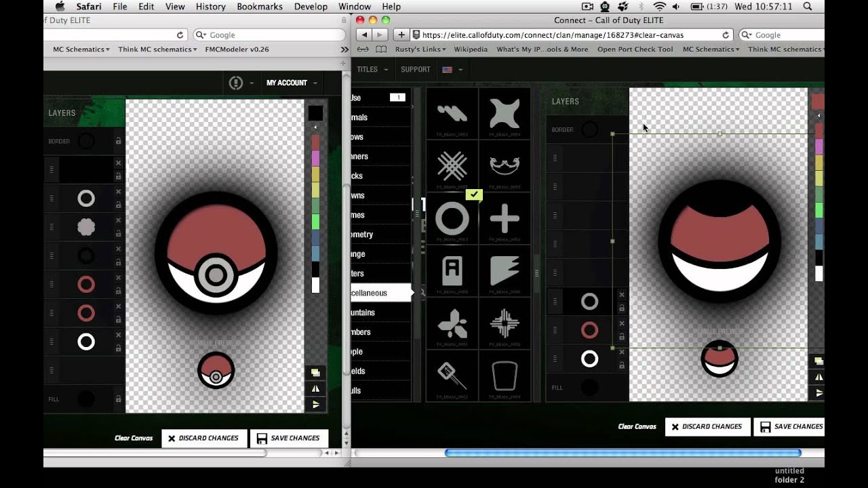Lock the gray ring layer, right window
868x488 pixels.
[622, 308]
